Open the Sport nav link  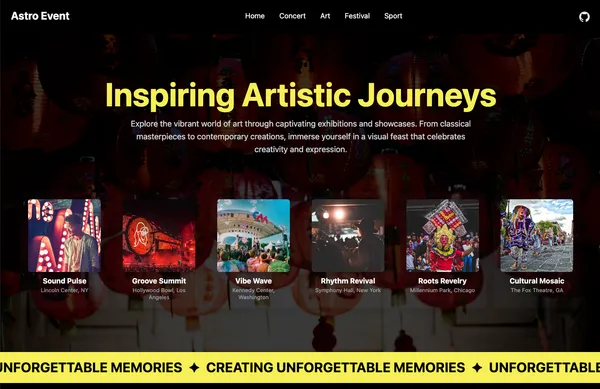tap(393, 16)
